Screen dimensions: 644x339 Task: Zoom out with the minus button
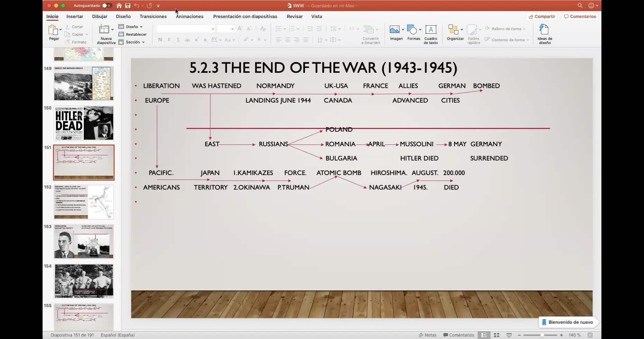[519, 335]
